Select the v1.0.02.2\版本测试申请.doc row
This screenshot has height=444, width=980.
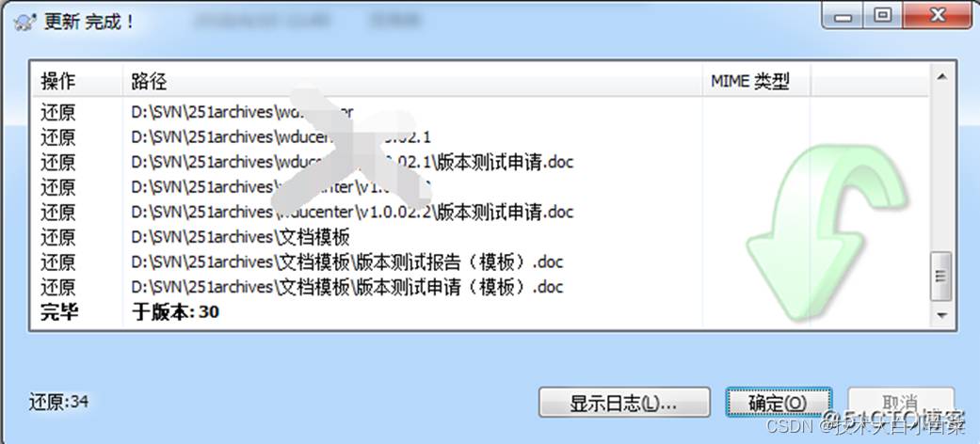(x=480, y=213)
